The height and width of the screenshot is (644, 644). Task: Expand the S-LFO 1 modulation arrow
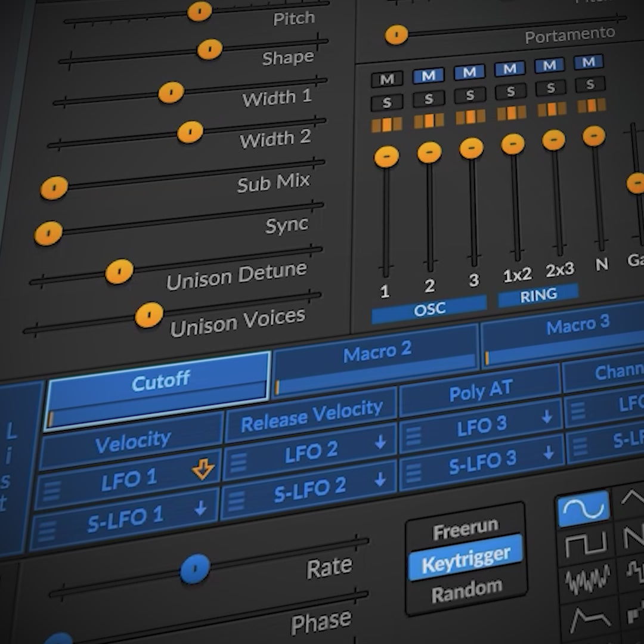coord(200,508)
